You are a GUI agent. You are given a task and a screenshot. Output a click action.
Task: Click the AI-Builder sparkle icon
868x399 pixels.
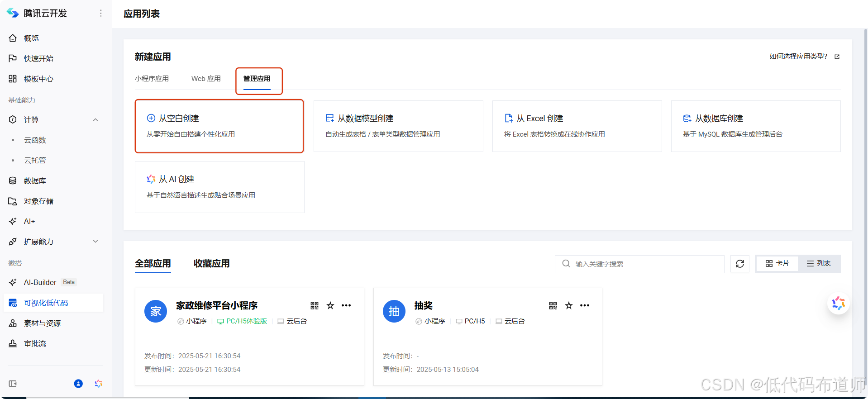(13, 282)
